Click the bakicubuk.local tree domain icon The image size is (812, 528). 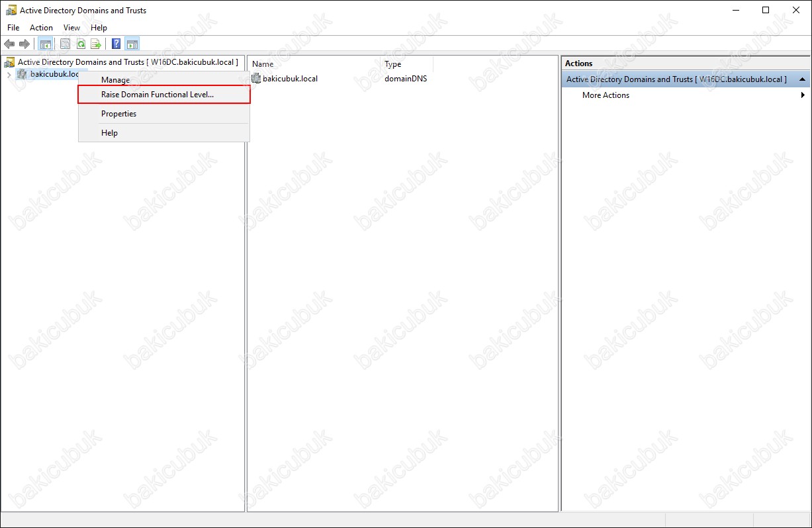coord(22,74)
